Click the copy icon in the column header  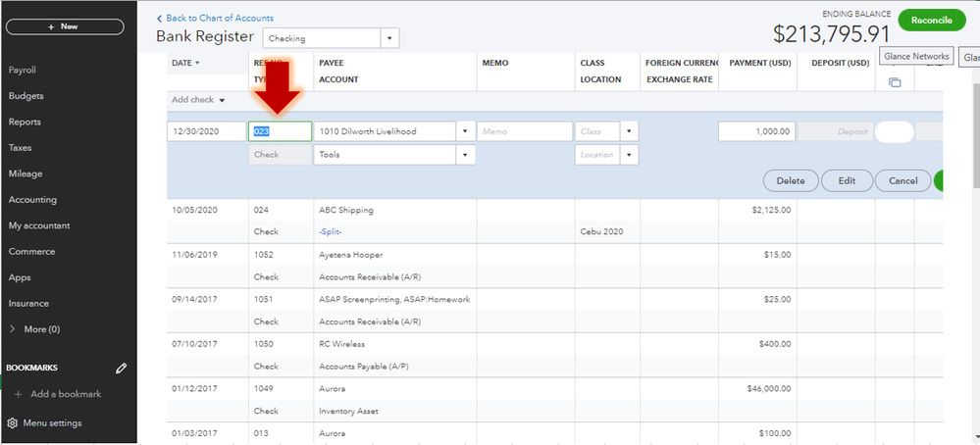[x=895, y=82]
